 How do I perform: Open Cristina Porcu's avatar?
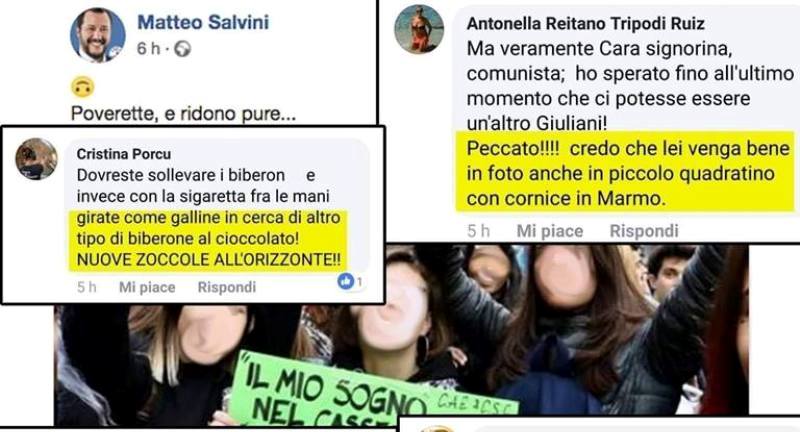point(36,159)
